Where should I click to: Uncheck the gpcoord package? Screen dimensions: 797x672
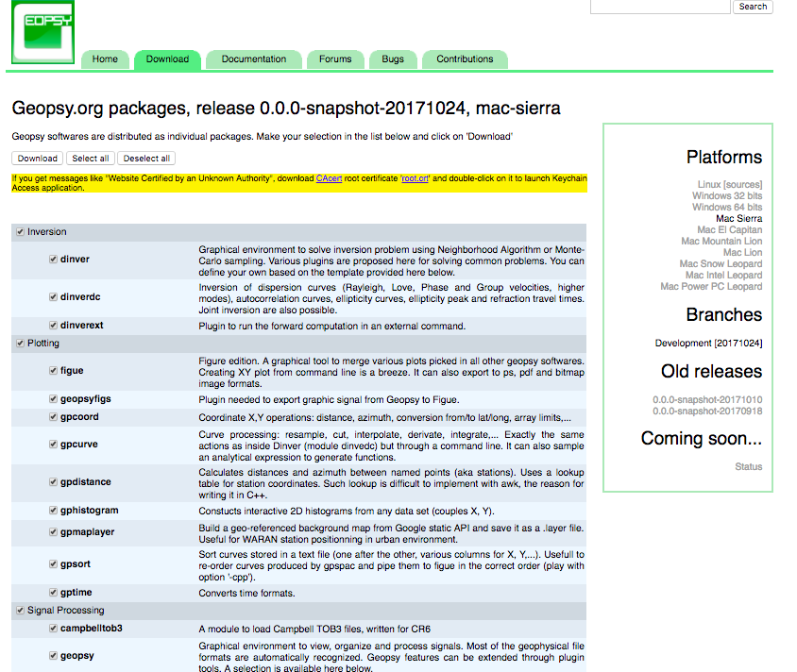[x=54, y=417]
